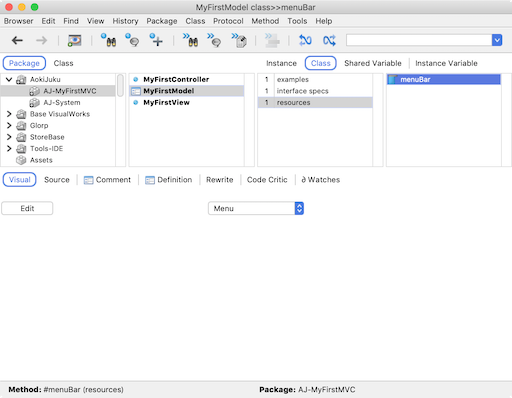Open the Protocol menu

228,21
